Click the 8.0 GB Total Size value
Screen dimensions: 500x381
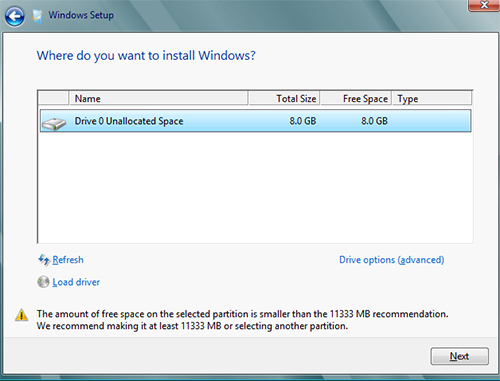[x=303, y=121]
